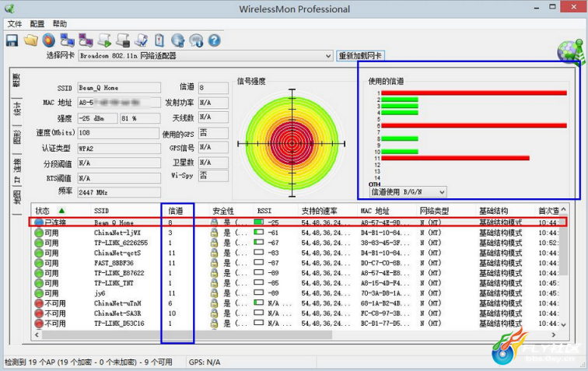
Task: Sort by the 安全性 column header
Action: 223,211
